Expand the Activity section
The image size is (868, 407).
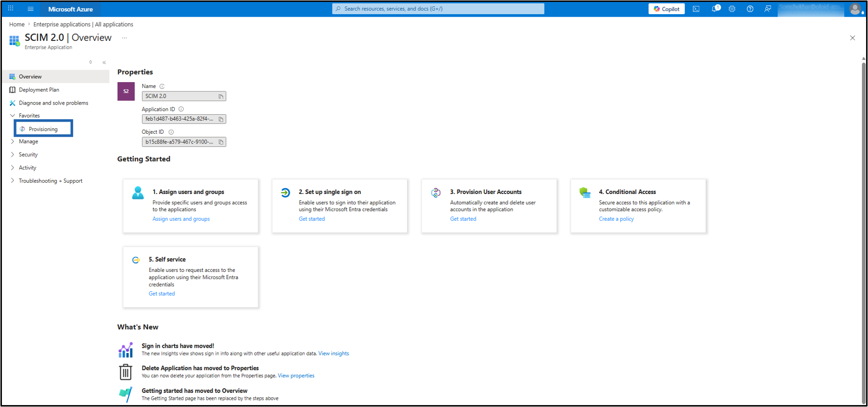point(13,168)
